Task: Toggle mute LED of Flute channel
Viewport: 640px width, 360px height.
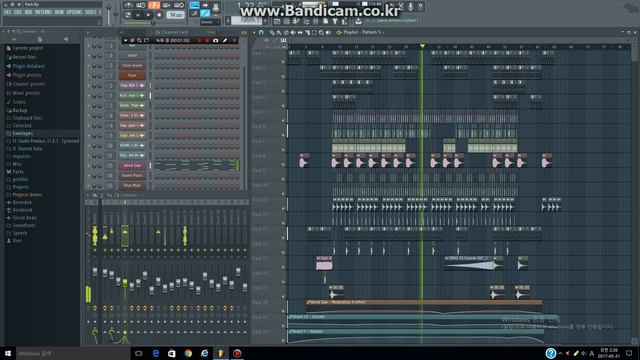Action: point(89,76)
